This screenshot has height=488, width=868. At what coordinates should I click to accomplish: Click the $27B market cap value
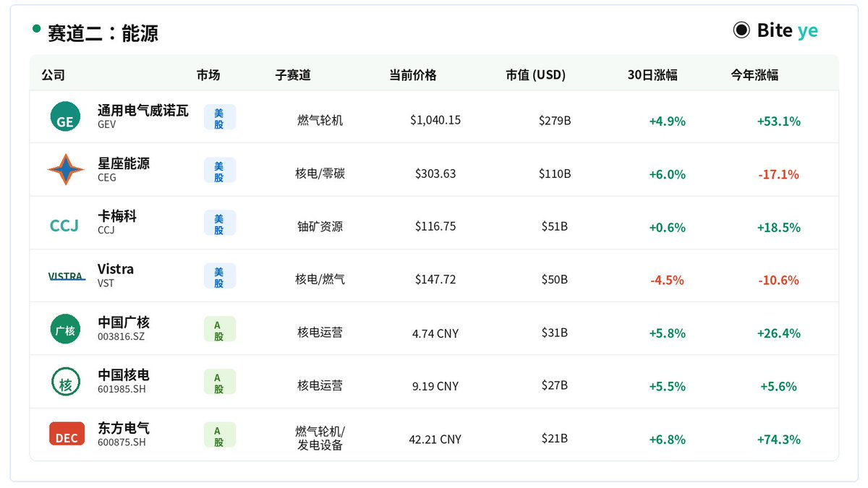pyautogui.click(x=555, y=385)
